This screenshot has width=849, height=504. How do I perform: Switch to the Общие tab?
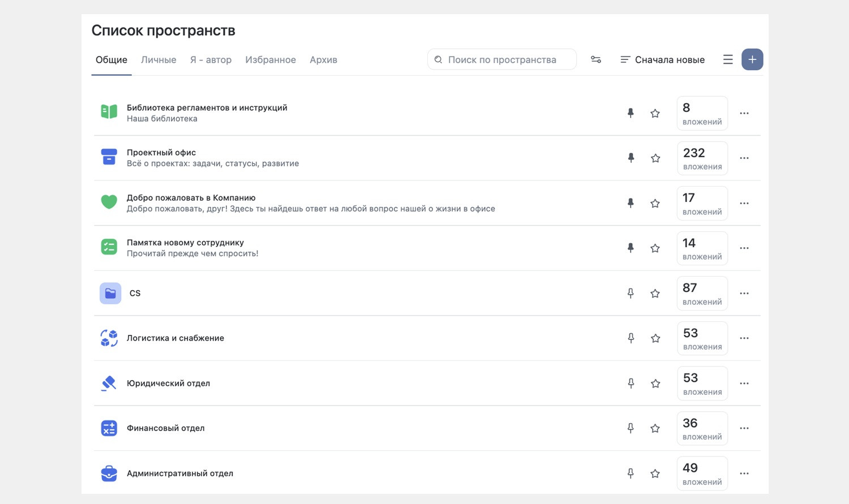[112, 60]
